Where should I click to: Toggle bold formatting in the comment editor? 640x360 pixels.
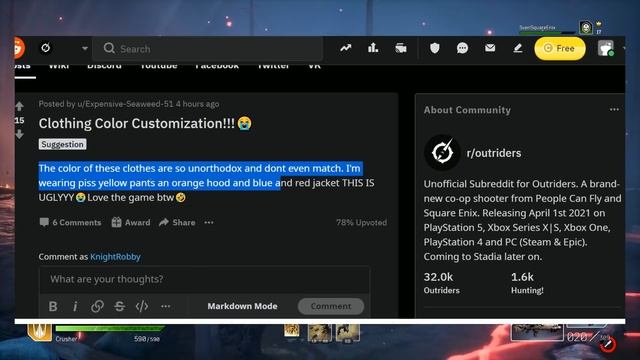53,306
